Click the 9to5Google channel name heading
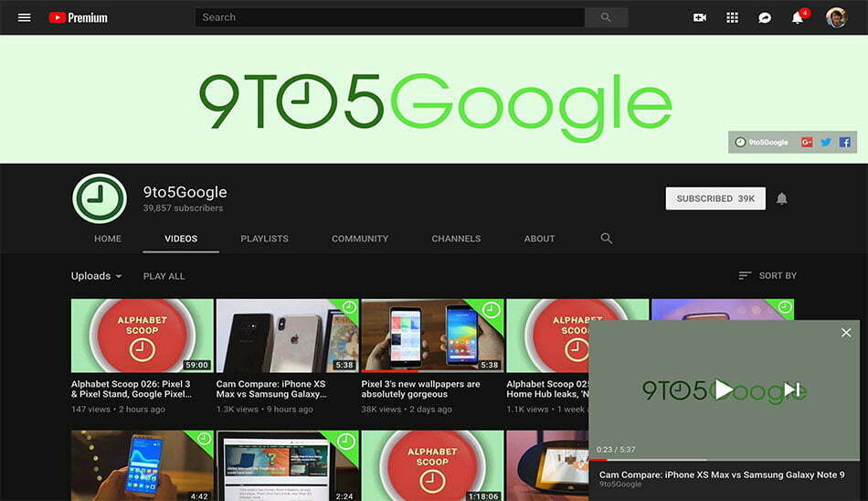868x501 pixels. coord(185,192)
